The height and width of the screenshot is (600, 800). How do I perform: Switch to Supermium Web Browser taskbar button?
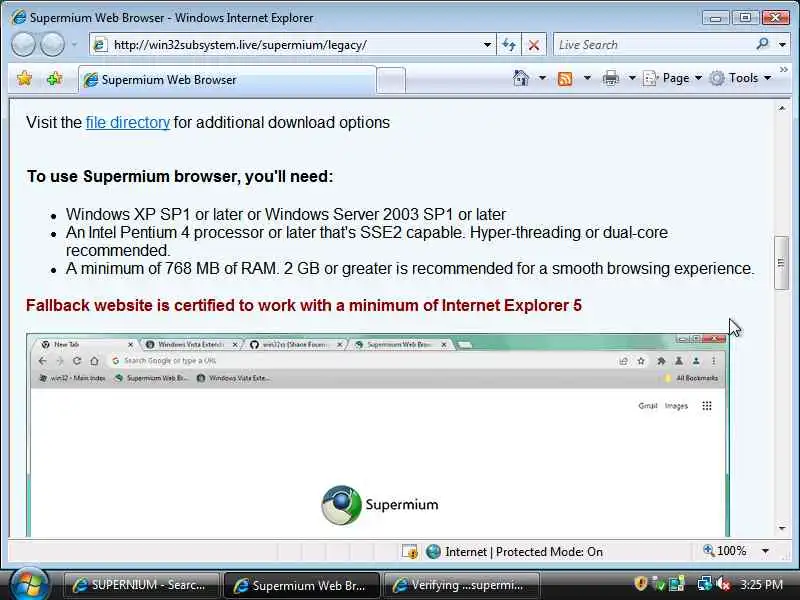[x=302, y=585]
